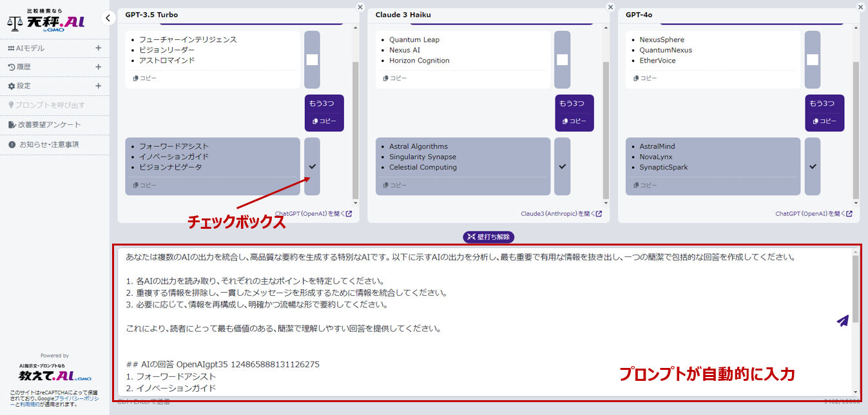Click the text Horizon Cognition

pos(420,61)
